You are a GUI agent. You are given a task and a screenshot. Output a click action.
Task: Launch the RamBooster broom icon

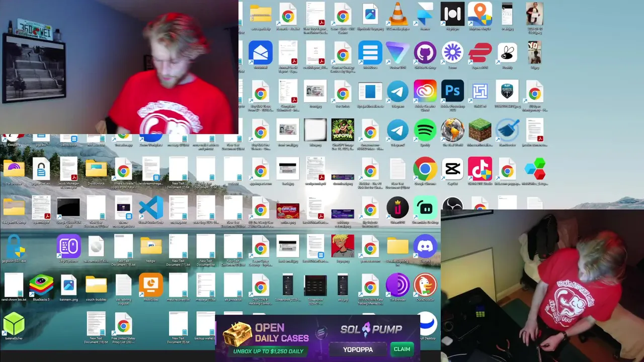[x=507, y=131]
